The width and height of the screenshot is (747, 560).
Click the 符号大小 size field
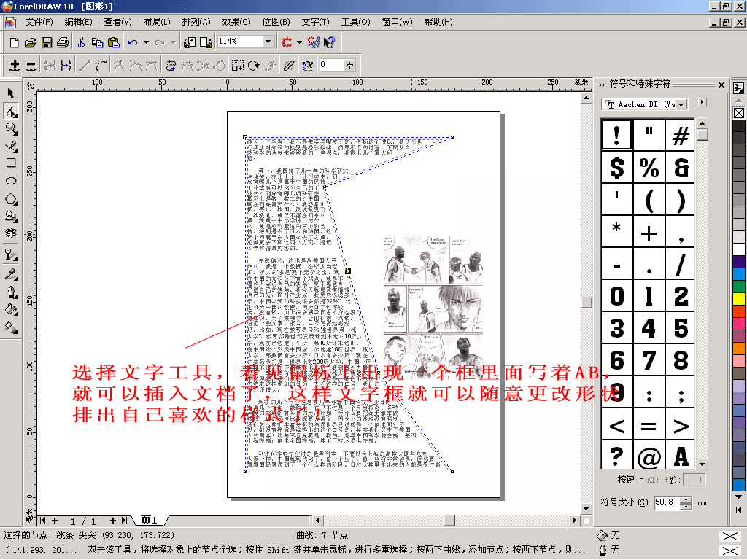click(x=667, y=502)
